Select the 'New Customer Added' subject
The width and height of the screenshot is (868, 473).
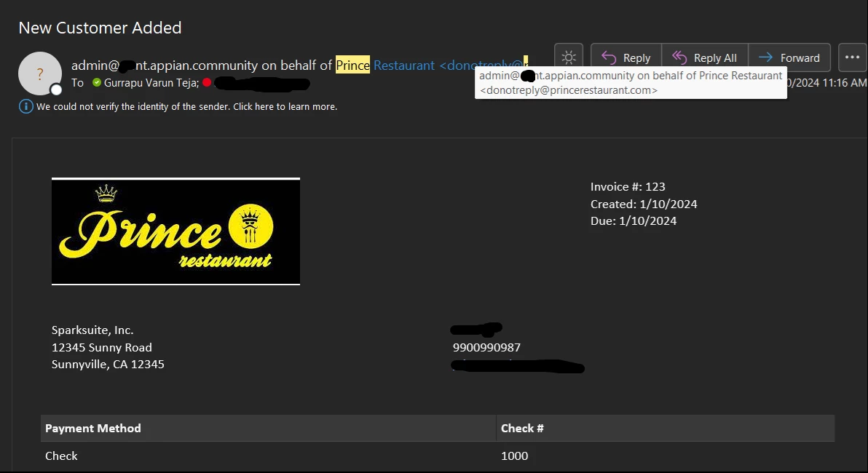coord(100,28)
